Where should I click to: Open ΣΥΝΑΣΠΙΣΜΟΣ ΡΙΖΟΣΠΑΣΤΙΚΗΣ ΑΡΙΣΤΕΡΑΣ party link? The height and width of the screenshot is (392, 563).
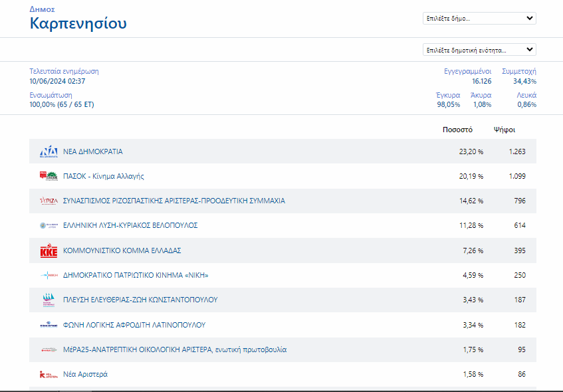[174, 201]
